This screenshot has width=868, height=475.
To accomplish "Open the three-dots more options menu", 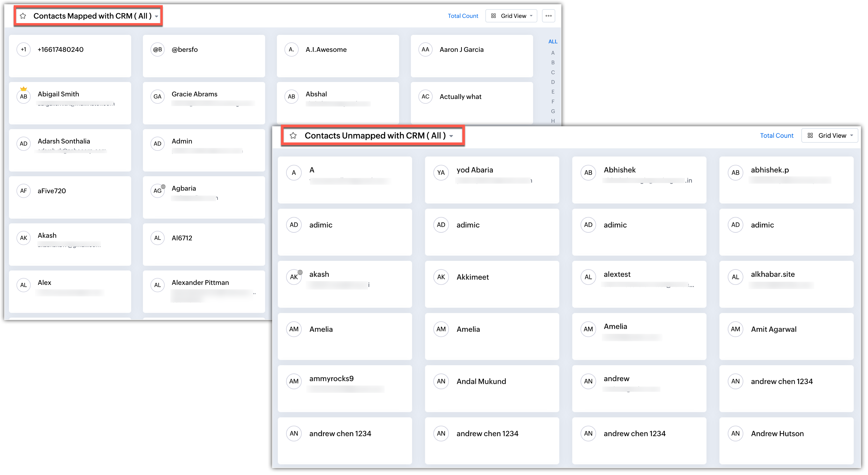I will pos(548,16).
